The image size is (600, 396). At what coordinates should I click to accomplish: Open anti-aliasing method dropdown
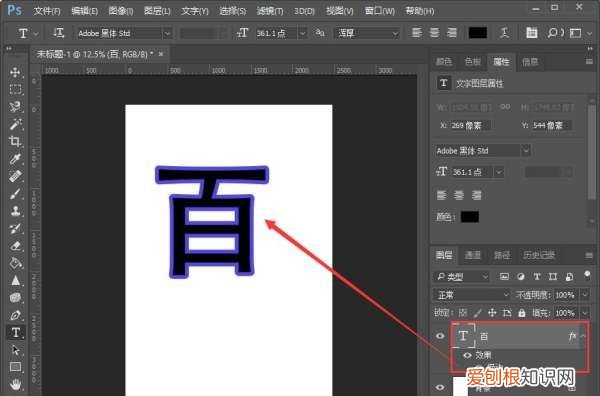[x=395, y=33]
